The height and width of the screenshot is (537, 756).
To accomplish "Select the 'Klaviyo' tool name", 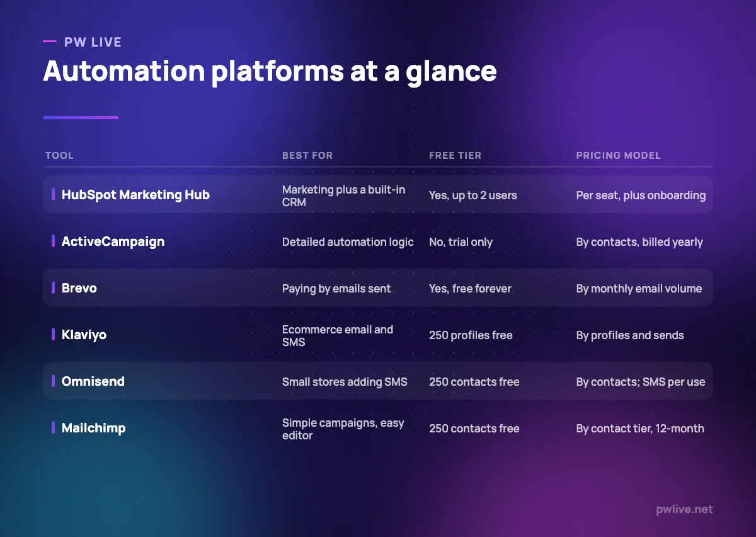I will pyautogui.click(x=84, y=335).
